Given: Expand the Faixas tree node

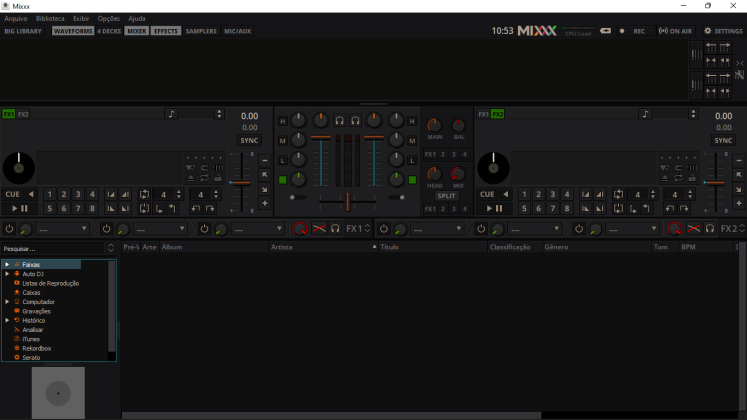Looking at the screenshot, I should [x=7, y=264].
